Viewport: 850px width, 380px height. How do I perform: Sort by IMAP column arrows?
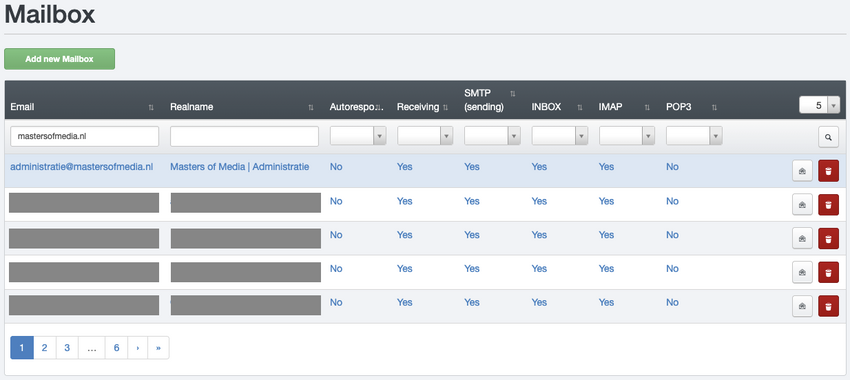coord(647,107)
